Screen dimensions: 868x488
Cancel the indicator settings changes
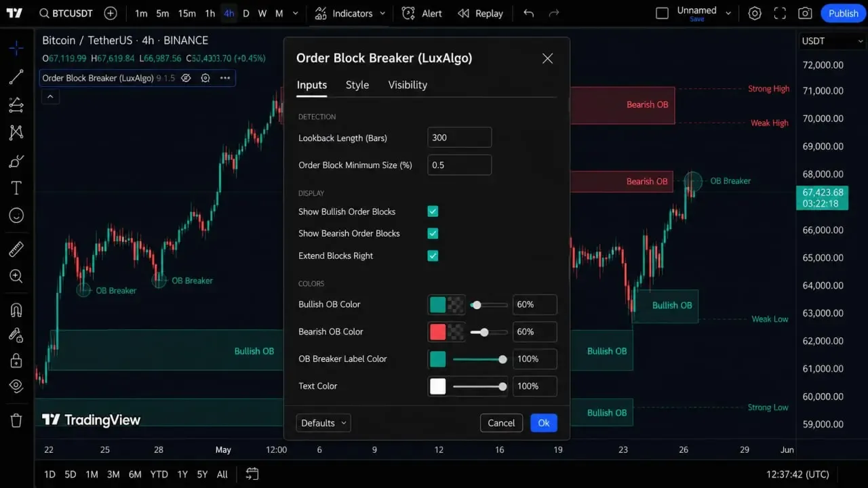click(x=501, y=423)
